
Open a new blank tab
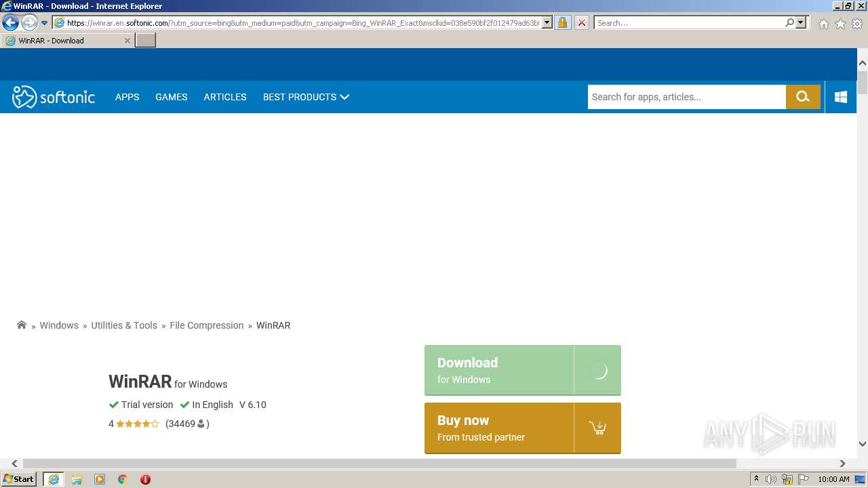[146, 41]
